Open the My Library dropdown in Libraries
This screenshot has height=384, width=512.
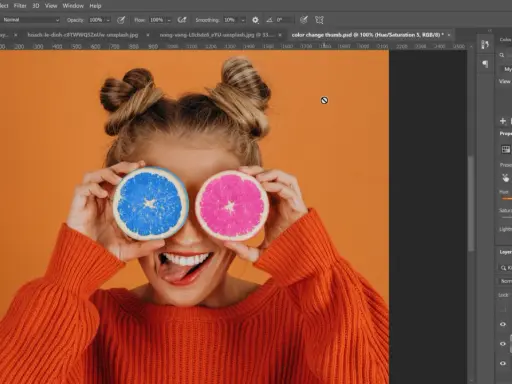(506, 69)
